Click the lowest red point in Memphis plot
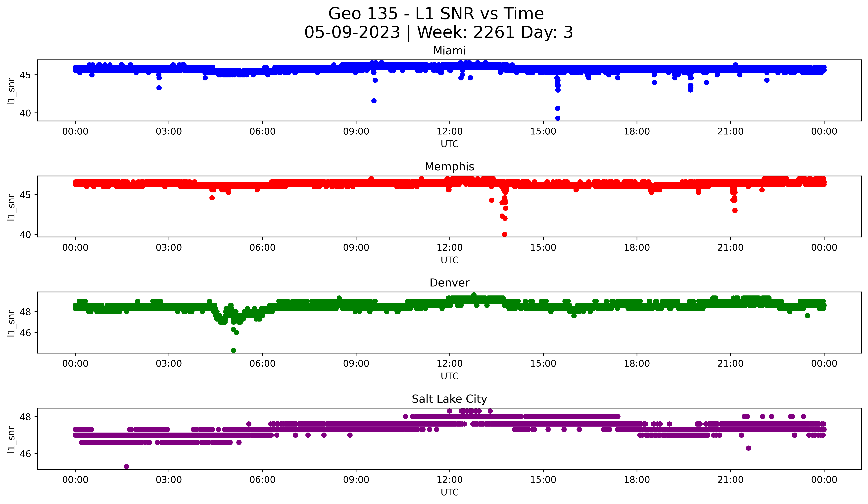 tap(505, 234)
